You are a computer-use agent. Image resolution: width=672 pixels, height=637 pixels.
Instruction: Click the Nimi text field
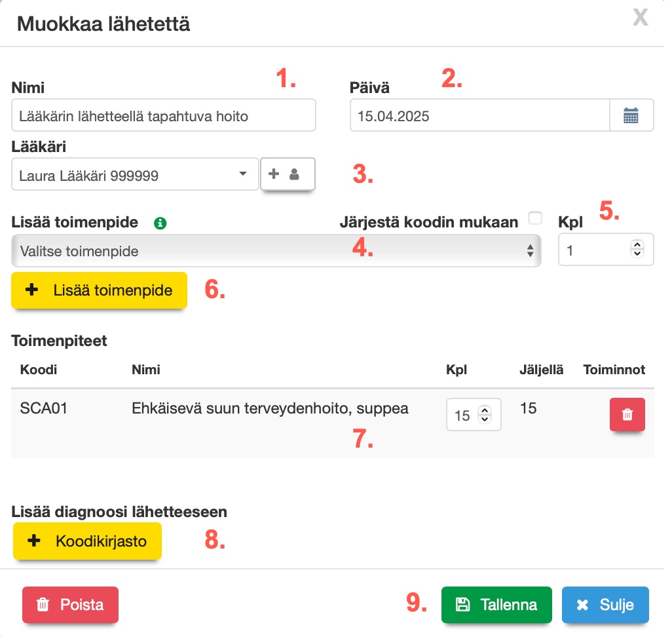(164, 116)
